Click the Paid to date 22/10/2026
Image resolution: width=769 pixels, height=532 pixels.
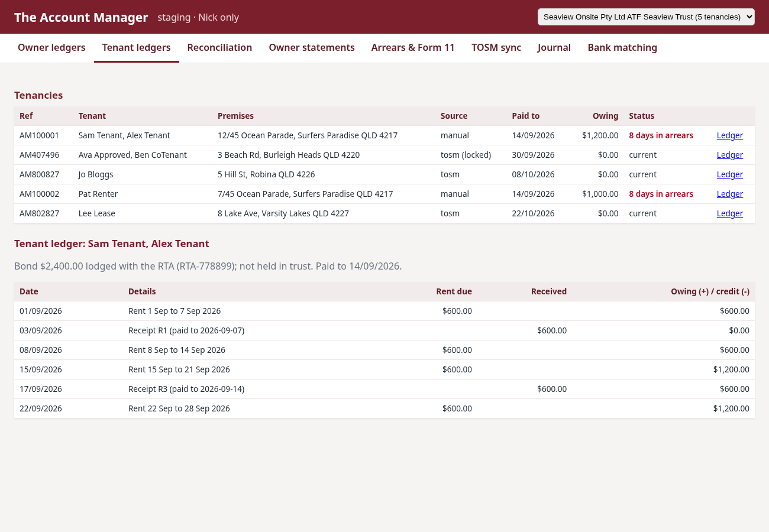point(533,213)
